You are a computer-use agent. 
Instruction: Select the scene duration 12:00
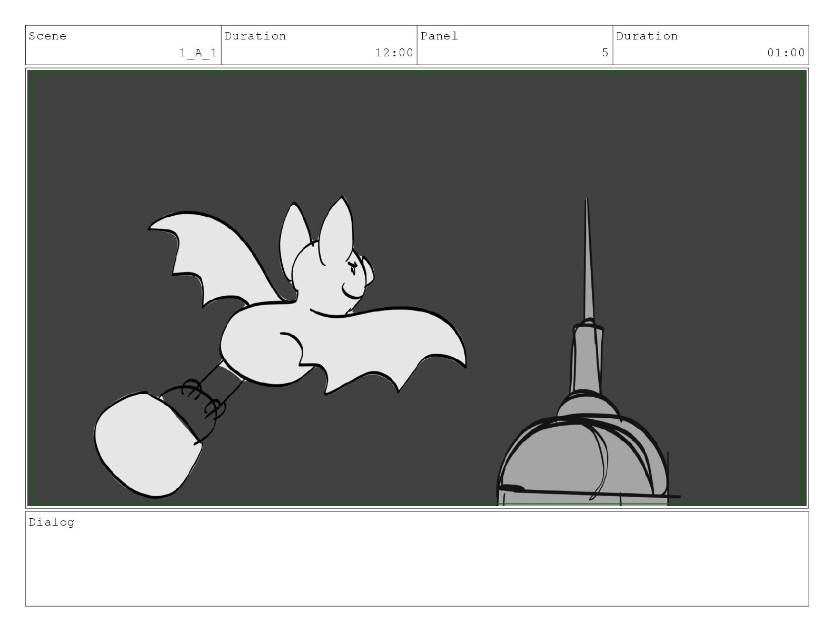tap(394, 53)
